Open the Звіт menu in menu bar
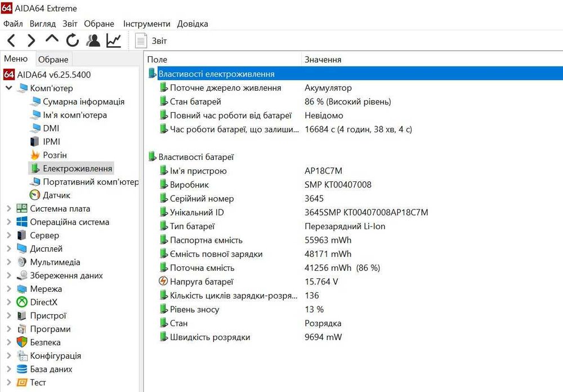This screenshot has height=392, width=563. tap(70, 24)
